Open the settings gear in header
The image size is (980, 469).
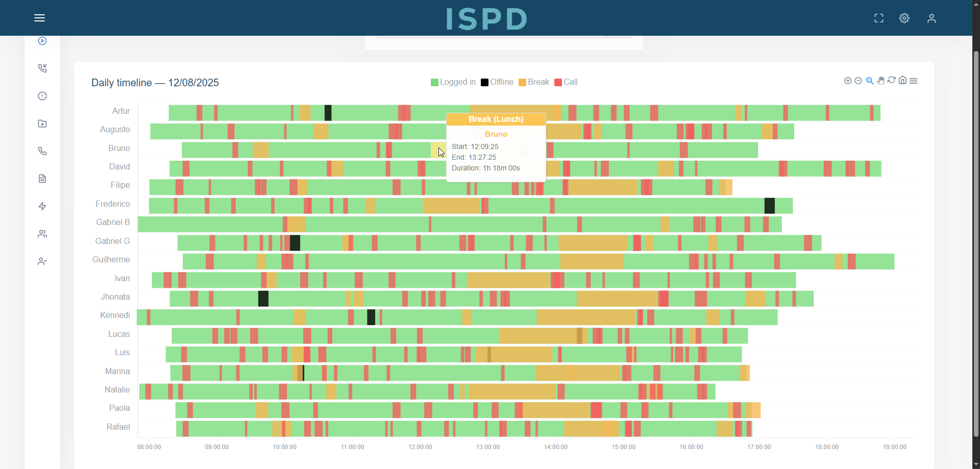904,18
